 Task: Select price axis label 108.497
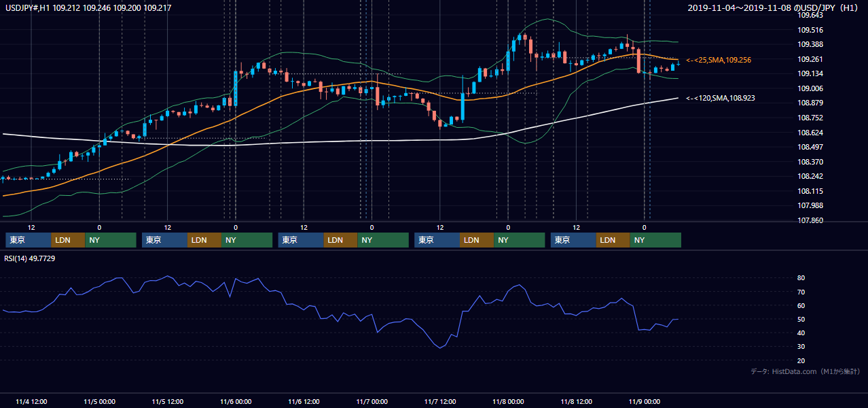pyautogui.click(x=810, y=147)
